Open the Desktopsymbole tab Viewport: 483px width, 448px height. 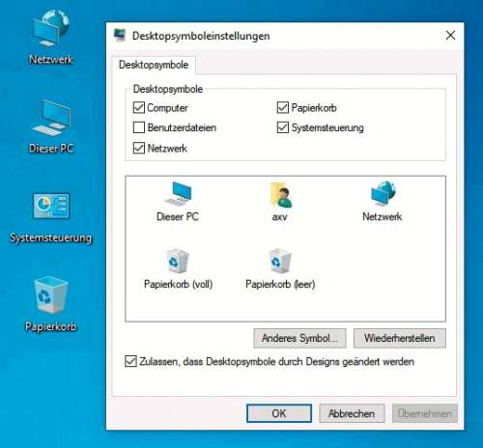[154, 65]
